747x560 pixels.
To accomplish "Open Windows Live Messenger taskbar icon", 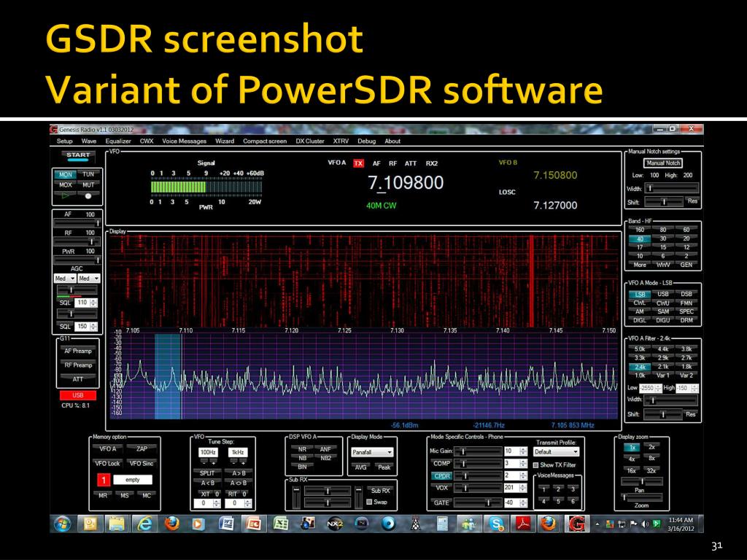I will coord(469,524).
